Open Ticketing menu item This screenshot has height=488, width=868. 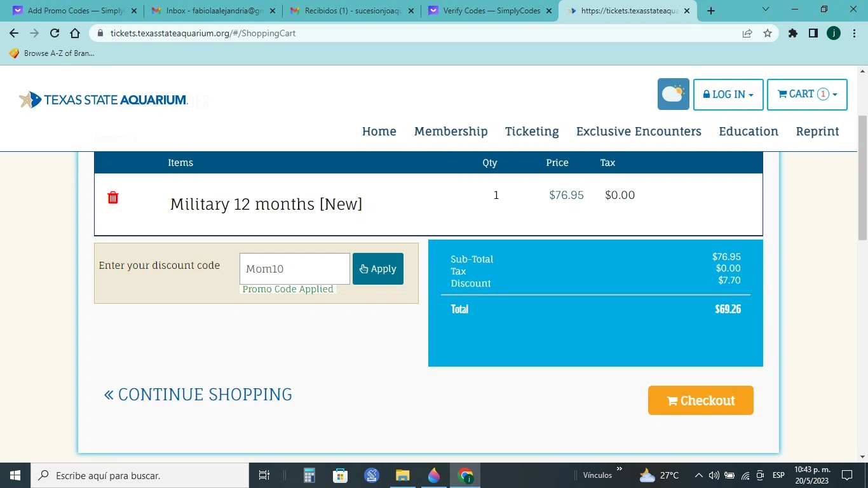pyautogui.click(x=532, y=132)
